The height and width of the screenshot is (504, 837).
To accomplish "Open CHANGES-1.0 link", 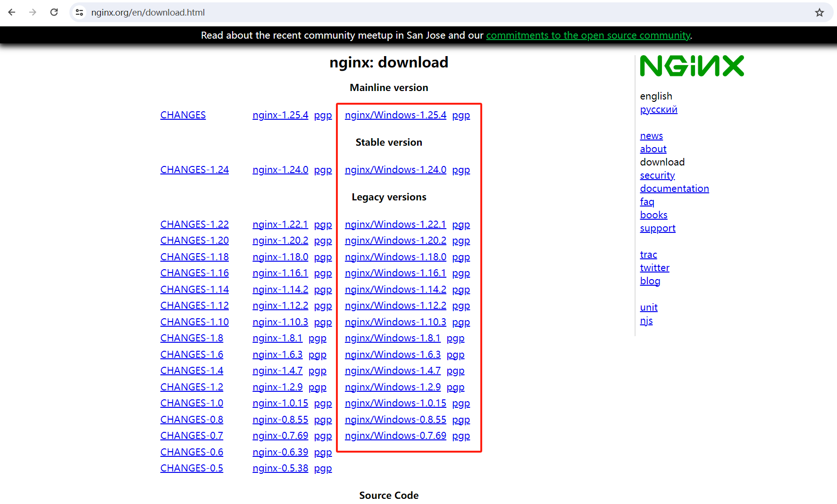I will [x=192, y=403].
